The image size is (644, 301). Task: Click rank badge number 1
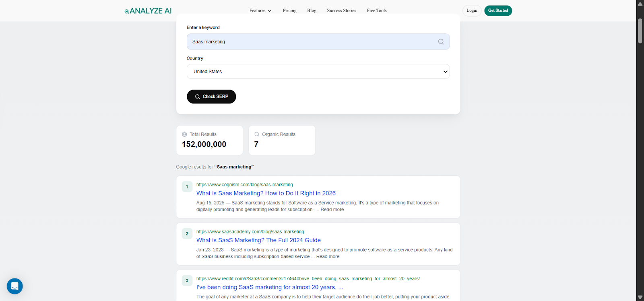[x=187, y=187]
